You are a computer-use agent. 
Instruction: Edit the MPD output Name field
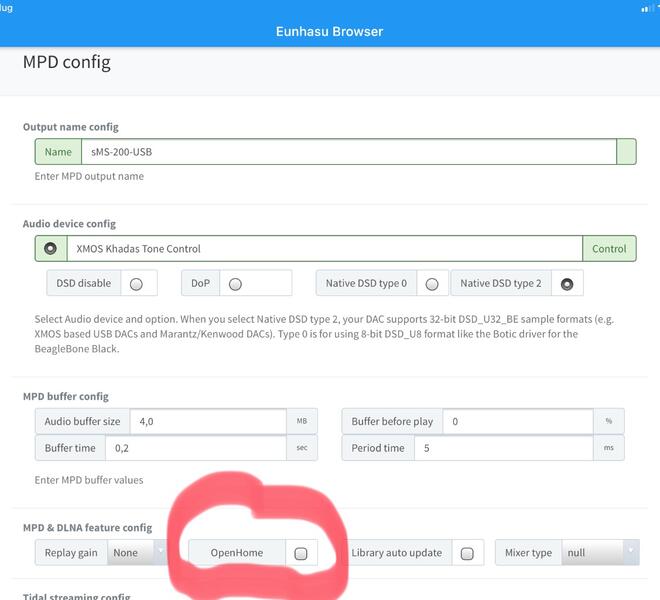347,152
